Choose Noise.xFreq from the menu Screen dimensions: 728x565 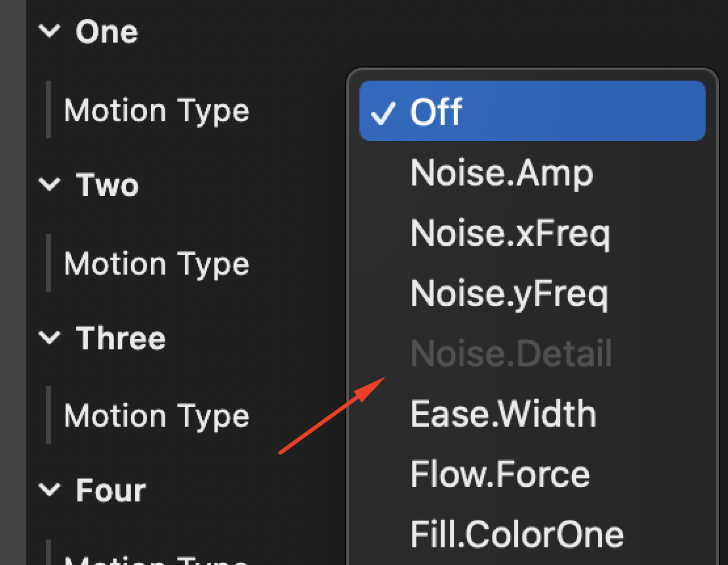[510, 233]
